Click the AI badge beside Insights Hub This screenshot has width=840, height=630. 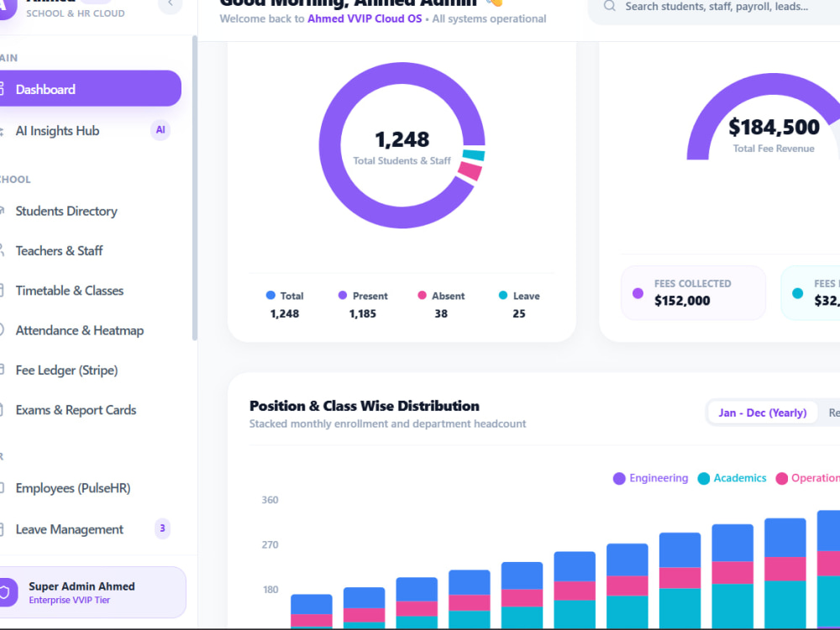coord(160,130)
